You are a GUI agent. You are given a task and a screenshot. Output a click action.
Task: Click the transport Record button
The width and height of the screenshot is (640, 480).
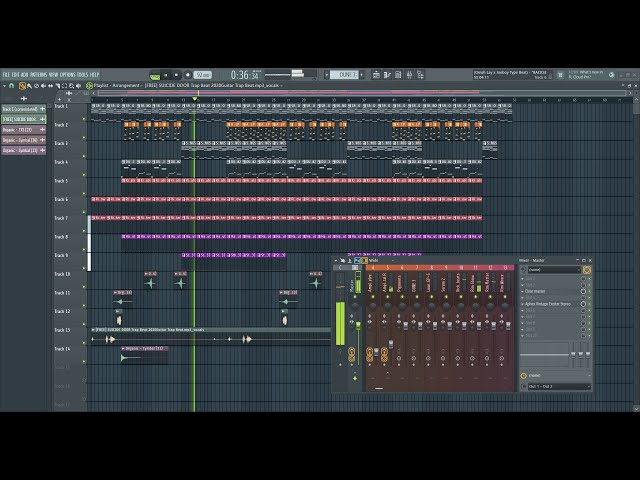click(x=187, y=75)
